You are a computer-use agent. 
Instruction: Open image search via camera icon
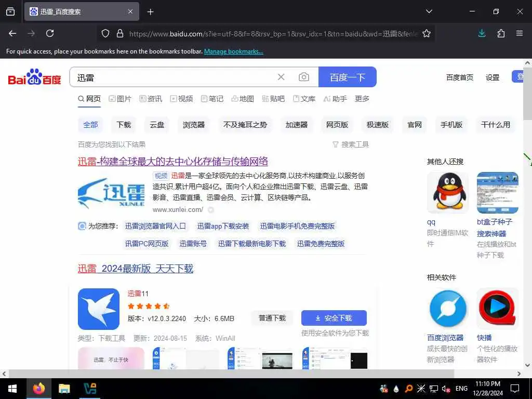click(303, 77)
